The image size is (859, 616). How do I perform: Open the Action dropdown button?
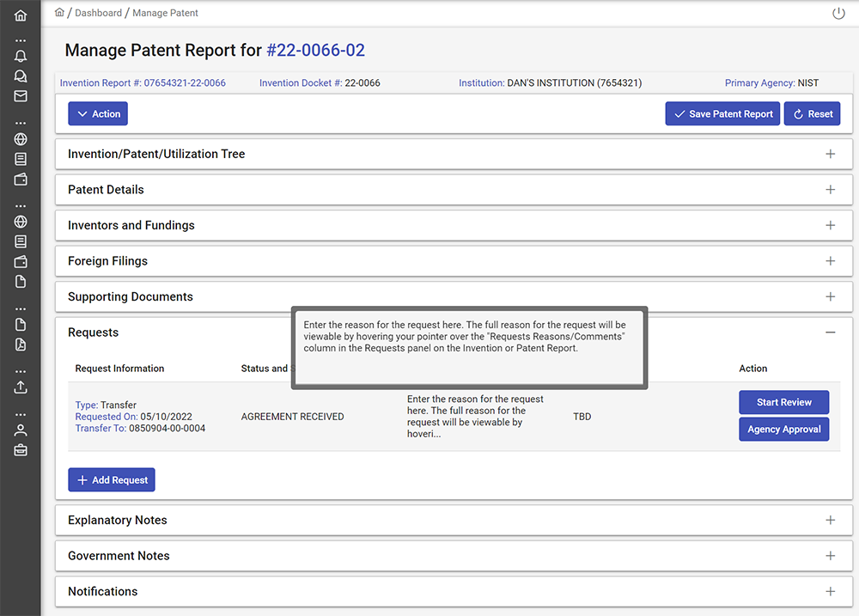[x=98, y=114]
